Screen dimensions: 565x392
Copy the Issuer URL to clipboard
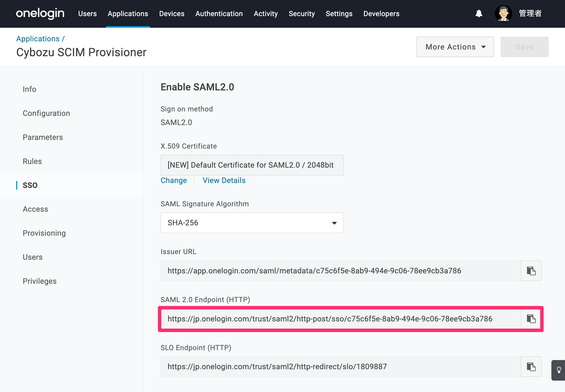click(531, 271)
